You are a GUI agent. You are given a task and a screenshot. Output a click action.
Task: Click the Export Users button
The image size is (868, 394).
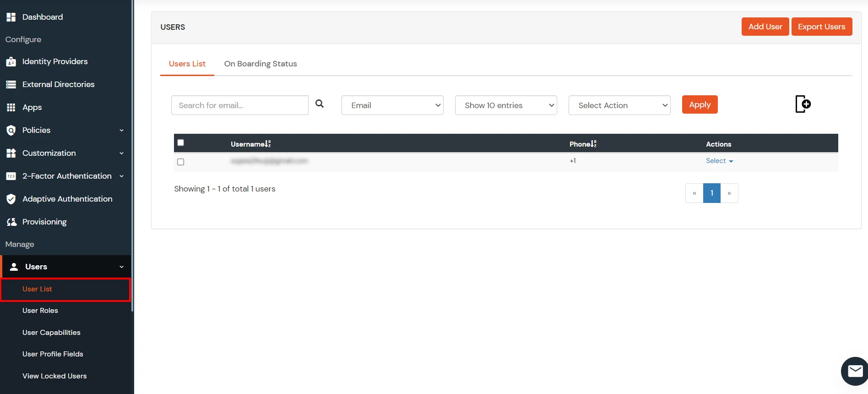(x=822, y=27)
